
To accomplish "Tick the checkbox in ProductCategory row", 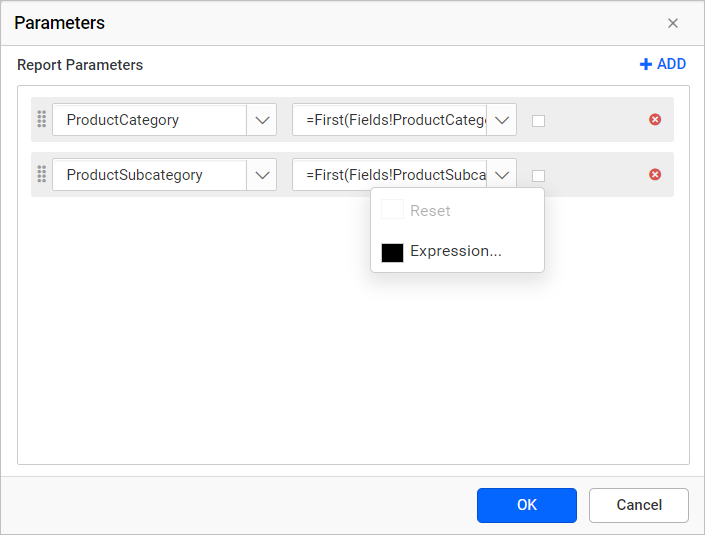I will [538, 121].
